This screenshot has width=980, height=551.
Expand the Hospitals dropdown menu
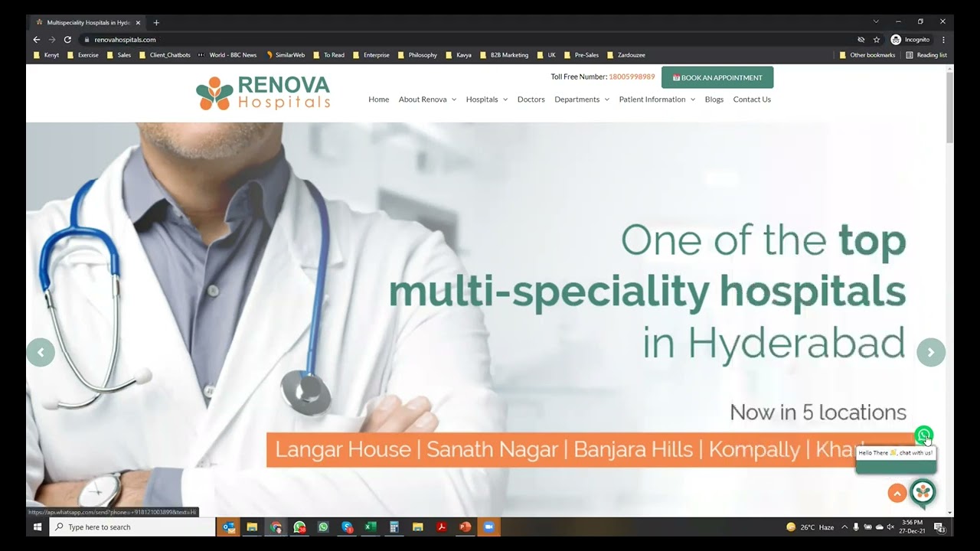click(x=486, y=99)
